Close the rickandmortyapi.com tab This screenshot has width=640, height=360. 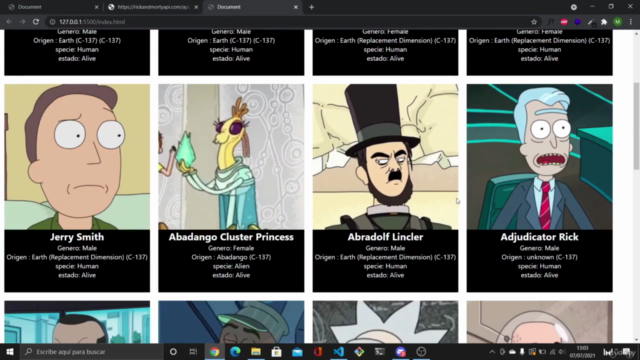click(x=196, y=7)
